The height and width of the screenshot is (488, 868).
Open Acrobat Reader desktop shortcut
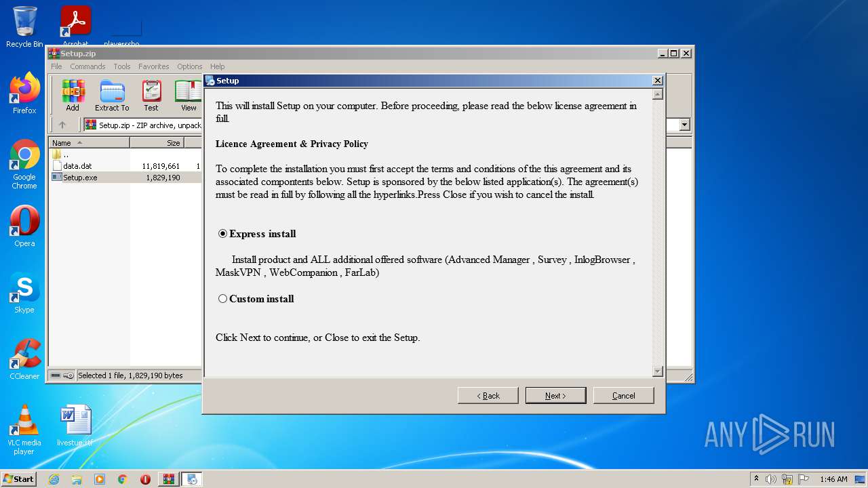pos(75,27)
